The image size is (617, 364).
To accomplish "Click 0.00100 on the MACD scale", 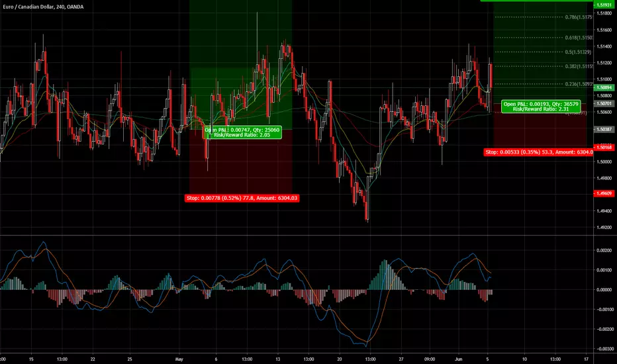I will pos(604,270).
